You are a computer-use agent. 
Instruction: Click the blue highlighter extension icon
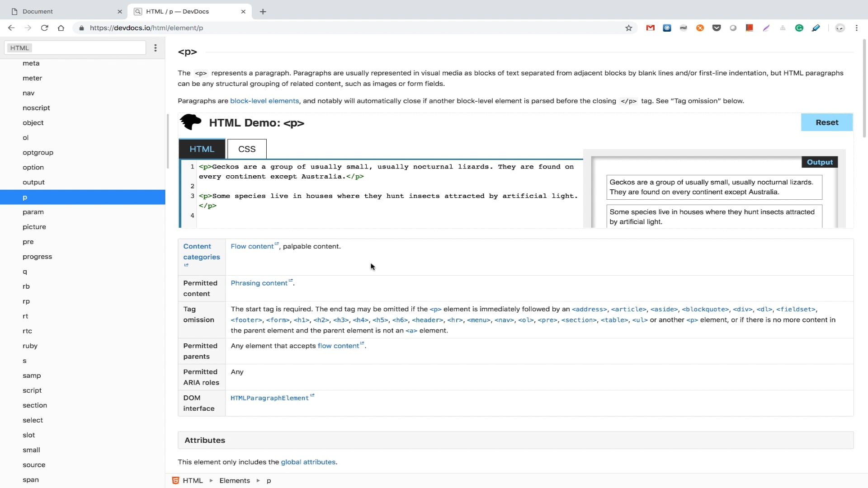[x=816, y=28]
